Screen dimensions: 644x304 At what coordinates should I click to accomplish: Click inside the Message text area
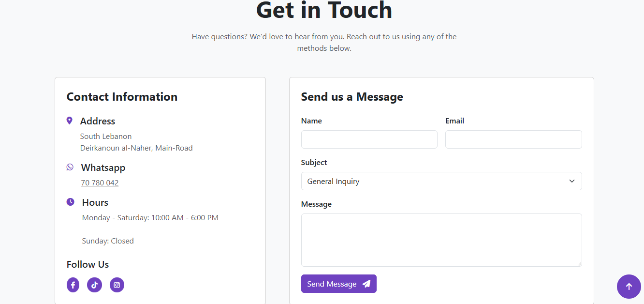pyautogui.click(x=441, y=240)
